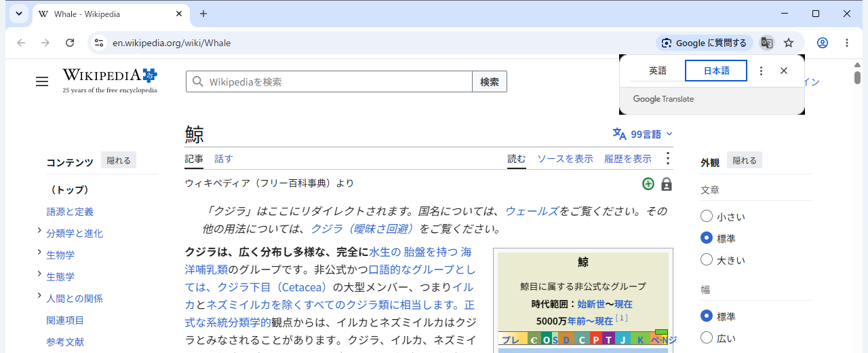Hide the 外観 panel with 隠れる
The width and height of the screenshot is (868, 353).
(745, 161)
